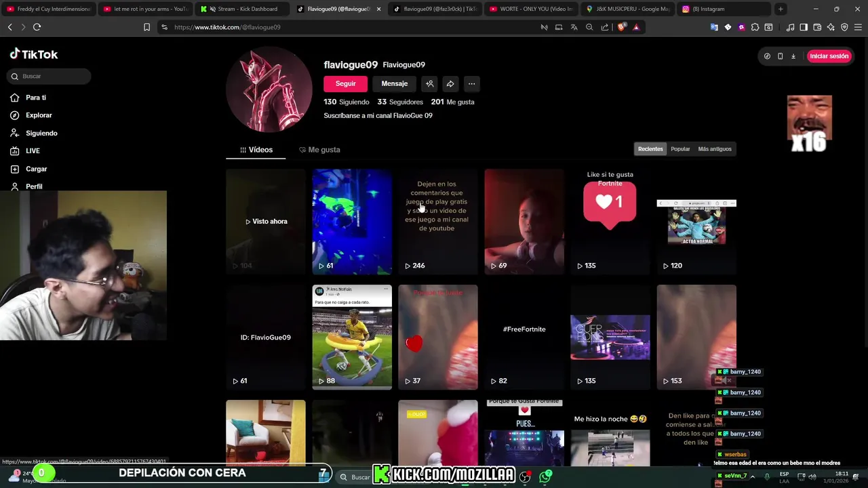Open the video with 153 views

[696, 337]
